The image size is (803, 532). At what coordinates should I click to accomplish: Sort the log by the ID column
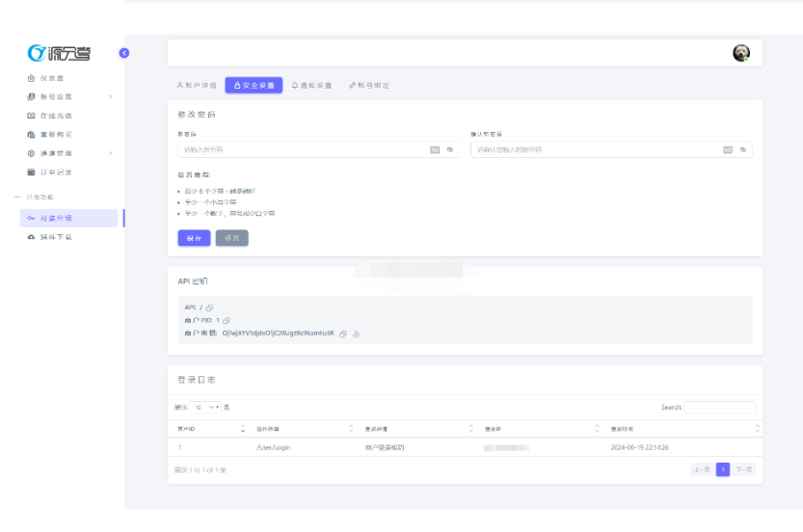click(211, 429)
